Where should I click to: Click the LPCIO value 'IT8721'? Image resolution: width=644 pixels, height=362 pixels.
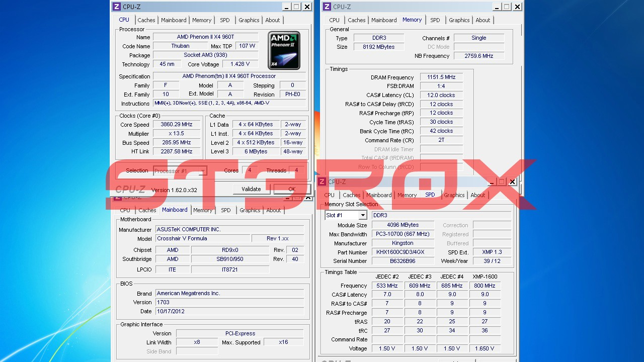(x=230, y=269)
